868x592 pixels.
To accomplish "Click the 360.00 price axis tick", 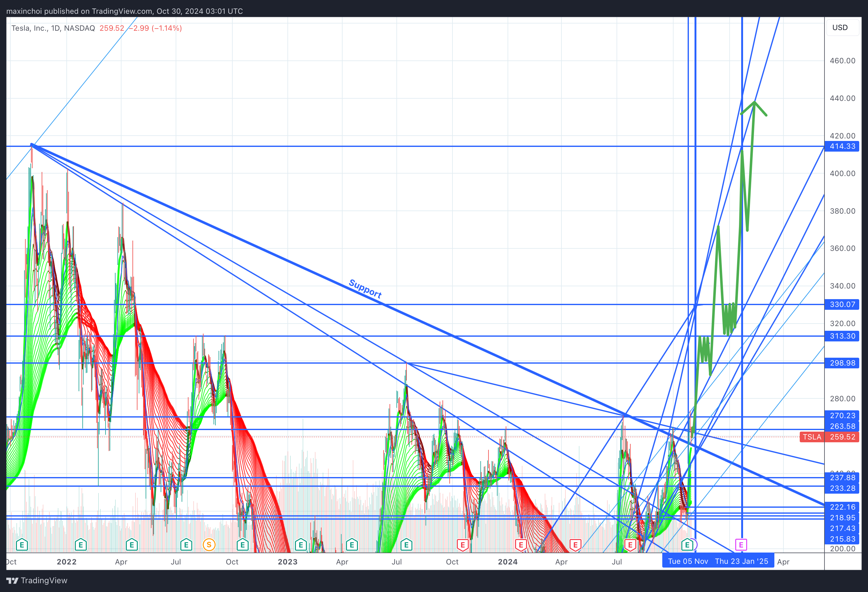I will pyautogui.click(x=842, y=248).
